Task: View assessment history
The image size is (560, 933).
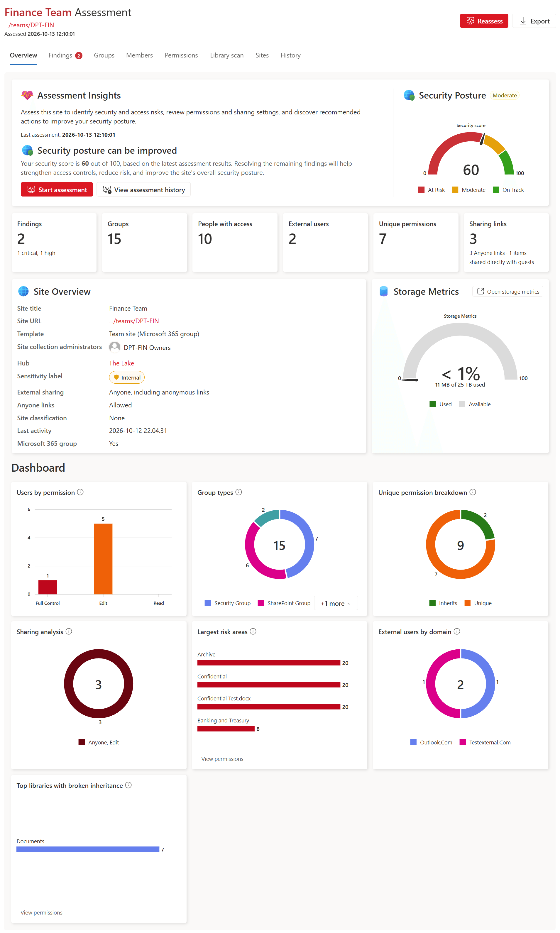Action: tap(143, 190)
